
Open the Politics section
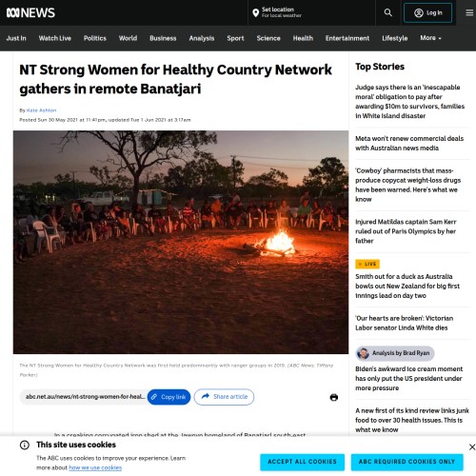click(x=95, y=38)
